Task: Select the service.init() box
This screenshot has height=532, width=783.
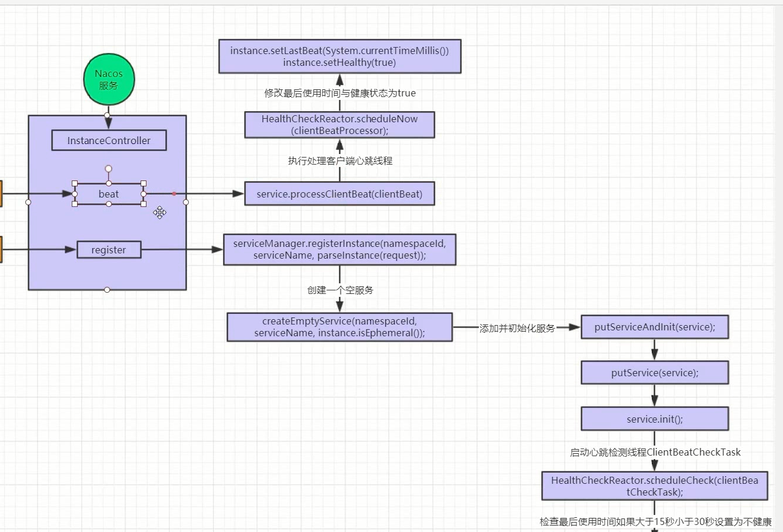Action: pos(655,419)
